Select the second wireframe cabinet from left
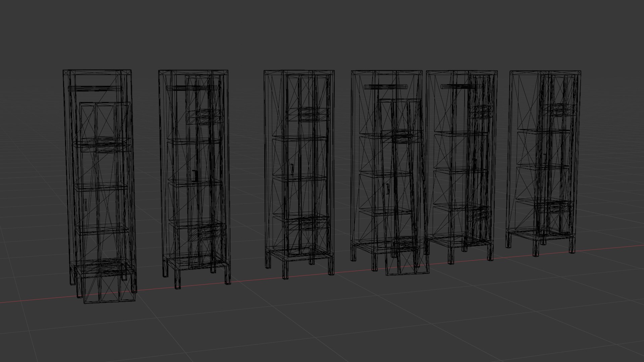The height and width of the screenshot is (362, 644). pos(195,179)
